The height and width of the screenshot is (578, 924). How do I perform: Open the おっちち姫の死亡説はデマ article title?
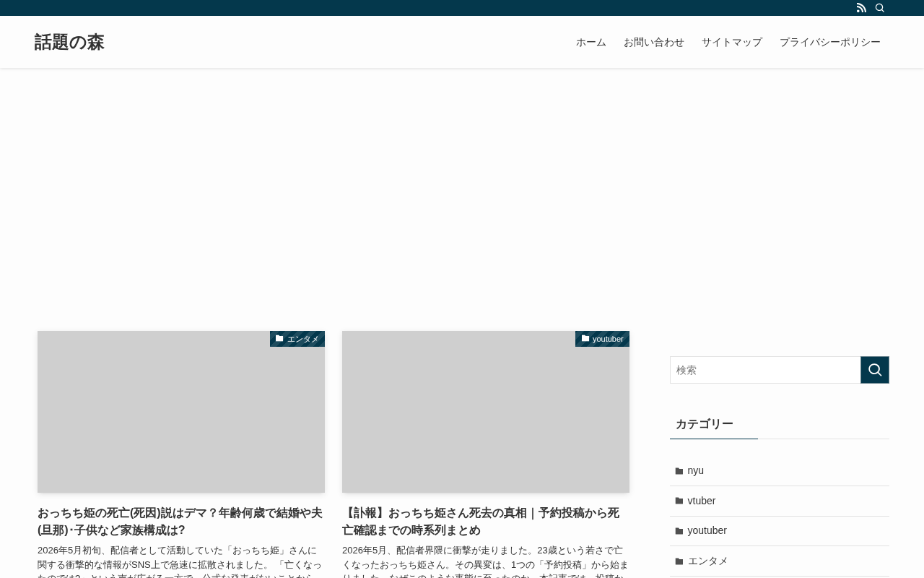[x=180, y=522]
